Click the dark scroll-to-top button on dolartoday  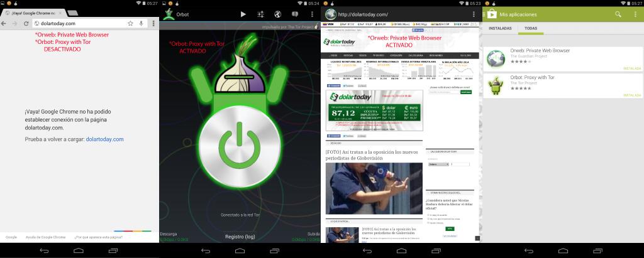pyautogui.click(x=477, y=239)
